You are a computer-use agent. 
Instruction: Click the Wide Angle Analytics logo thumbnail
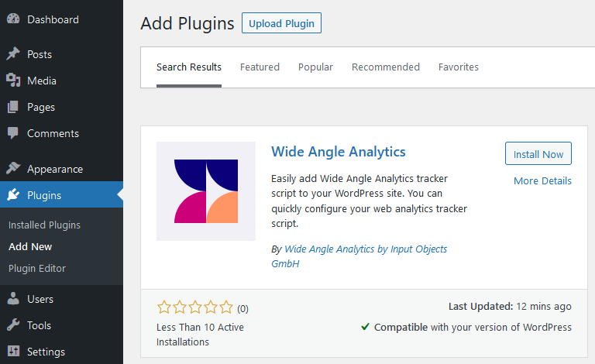coord(206,191)
